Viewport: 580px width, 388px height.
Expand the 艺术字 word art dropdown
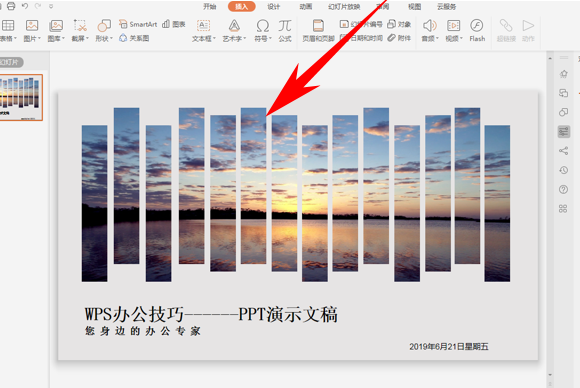[x=234, y=30]
